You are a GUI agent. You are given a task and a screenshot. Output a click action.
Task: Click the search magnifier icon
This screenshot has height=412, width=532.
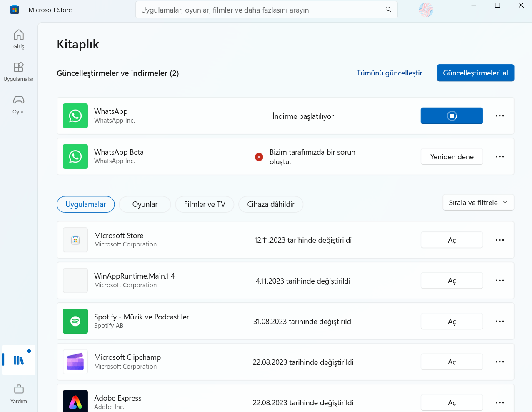click(388, 10)
